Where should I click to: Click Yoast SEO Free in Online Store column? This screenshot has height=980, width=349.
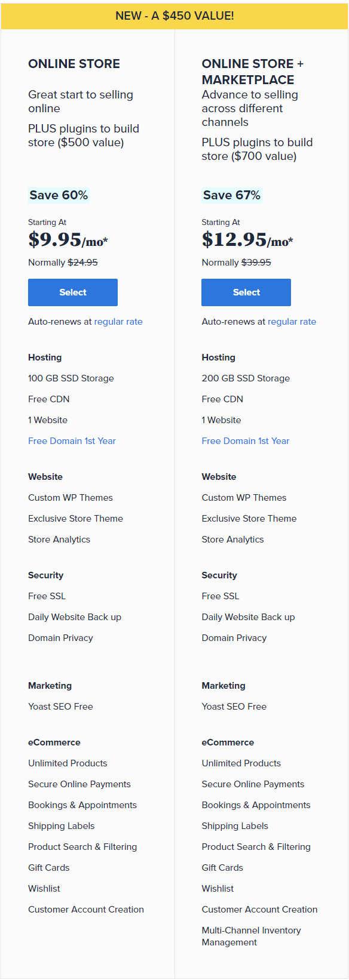tap(60, 707)
